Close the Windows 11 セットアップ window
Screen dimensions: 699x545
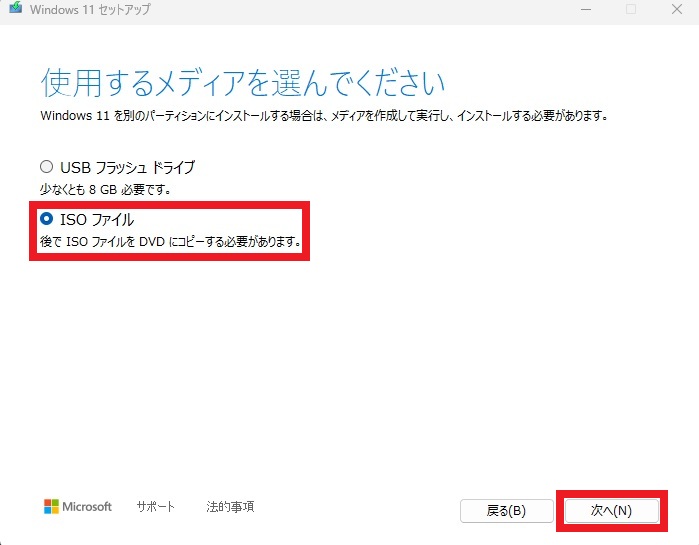tap(677, 9)
